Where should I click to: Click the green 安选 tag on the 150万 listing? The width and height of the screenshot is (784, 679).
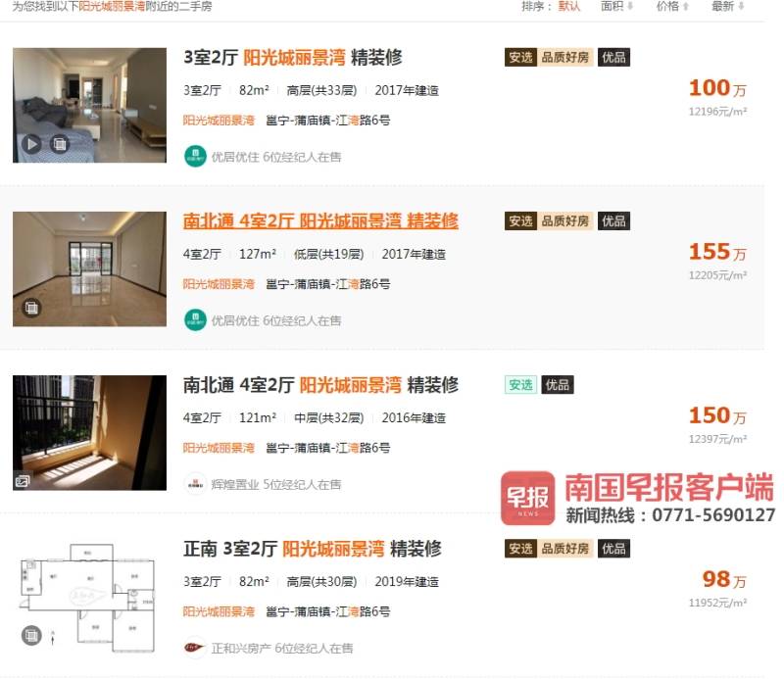pos(520,385)
